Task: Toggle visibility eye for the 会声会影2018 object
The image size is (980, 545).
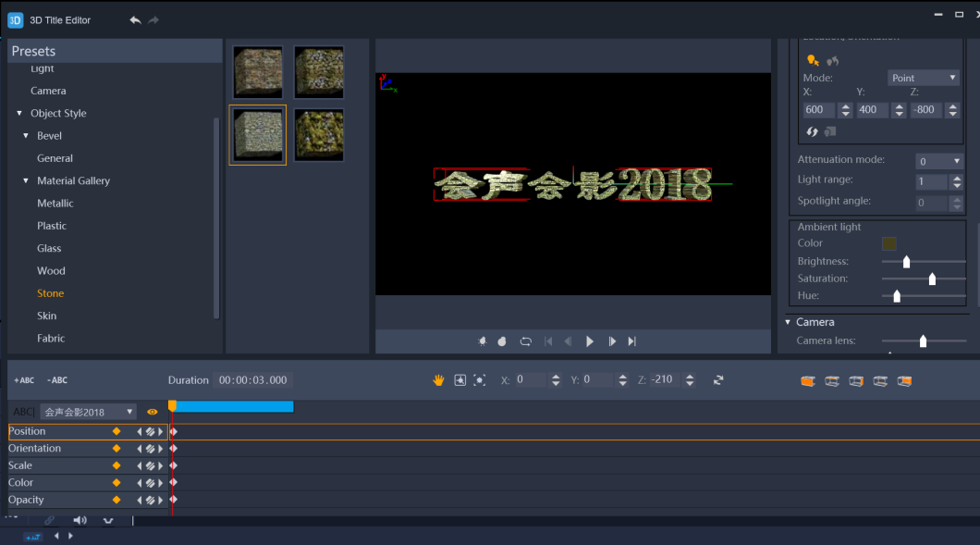Action: (x=152, y=412)
